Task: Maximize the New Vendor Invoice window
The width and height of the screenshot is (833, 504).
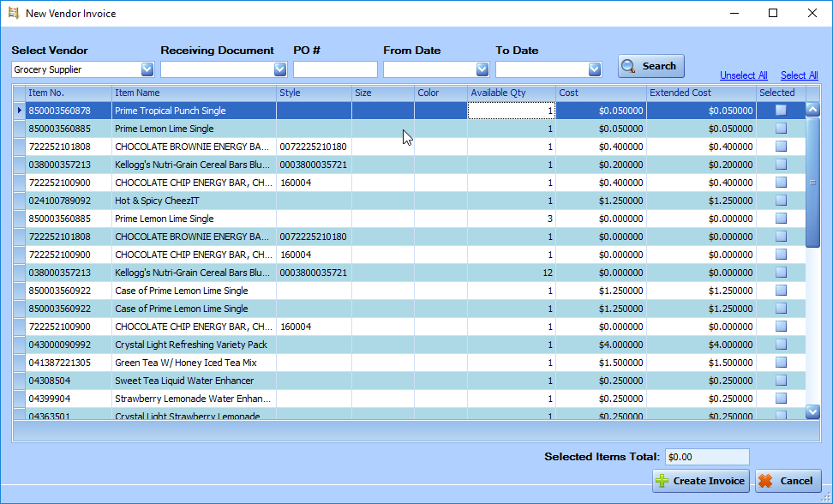Action: point(773,13)
